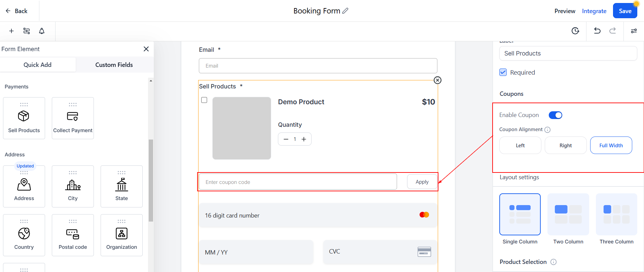Viewport: 644px width, 272px height.
Task: Edit the Booking Form title pencil
Action: (x=345, y=11)
